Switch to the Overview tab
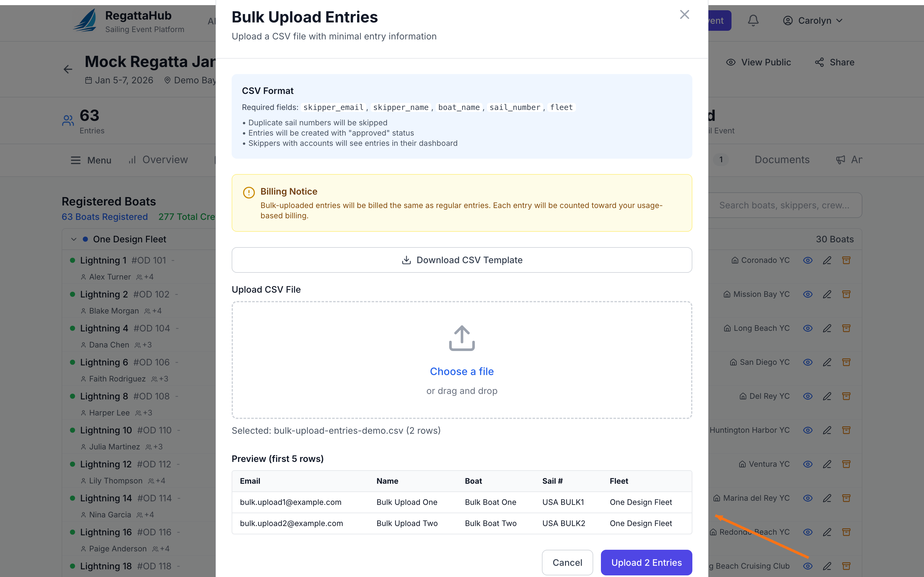The width and height of the screenshot is (924, 577). (158, 160)
